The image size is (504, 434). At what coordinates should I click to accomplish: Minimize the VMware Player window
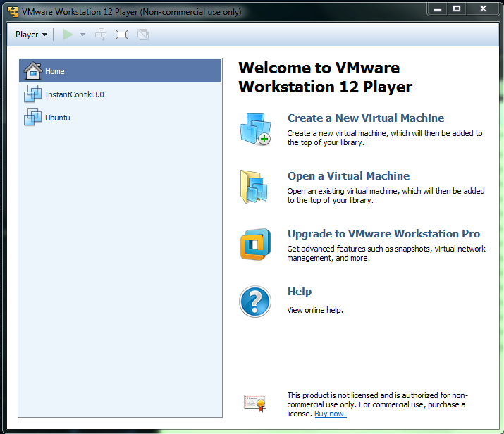pos(438,9)
